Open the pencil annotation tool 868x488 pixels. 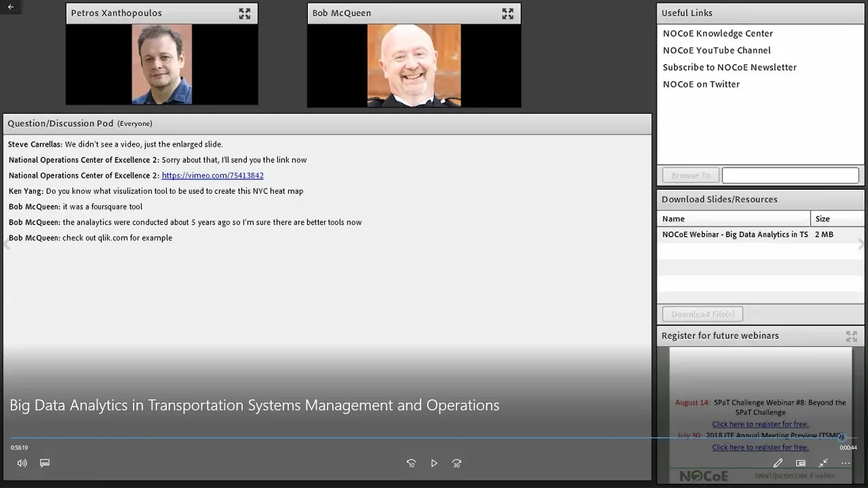[778, 463]
